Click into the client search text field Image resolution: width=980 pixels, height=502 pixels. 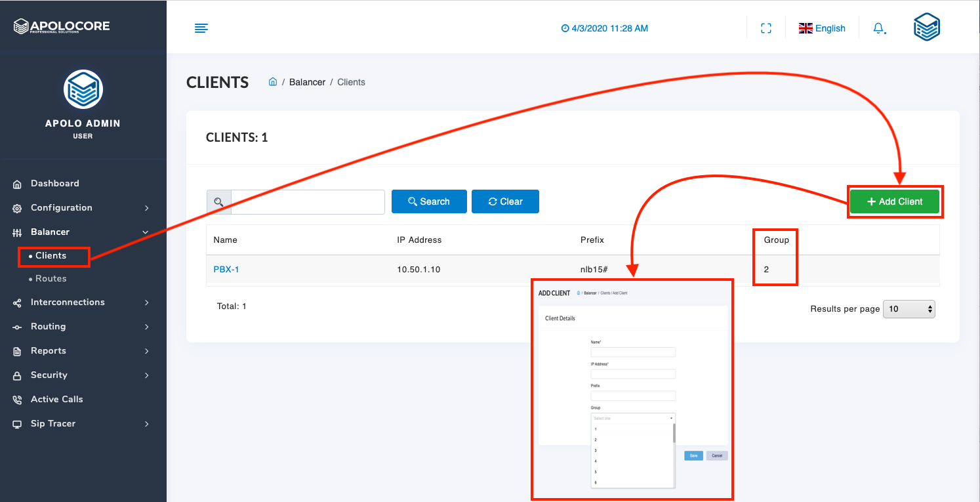(x=307, y=202)
